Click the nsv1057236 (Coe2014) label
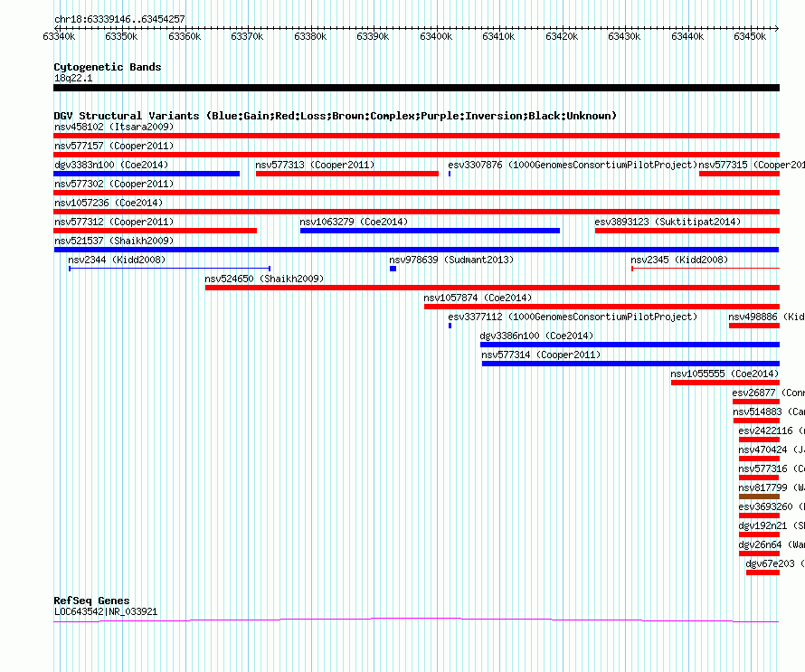This screenshot has height=672, width=805. [x=109, y=203]
